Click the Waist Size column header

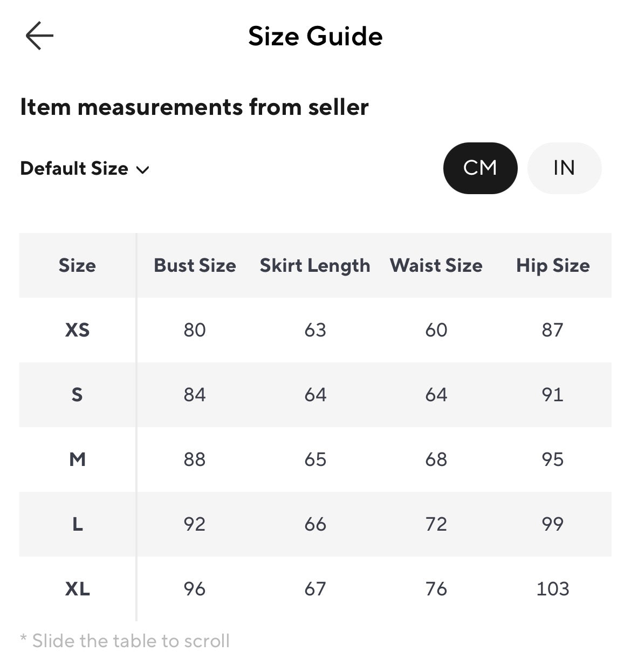[436, 265]
